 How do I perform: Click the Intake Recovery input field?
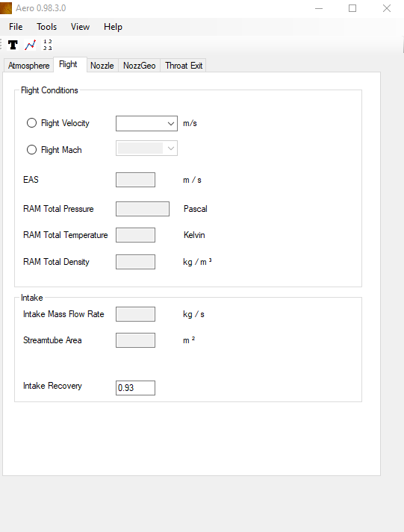[x=135, y=388]
